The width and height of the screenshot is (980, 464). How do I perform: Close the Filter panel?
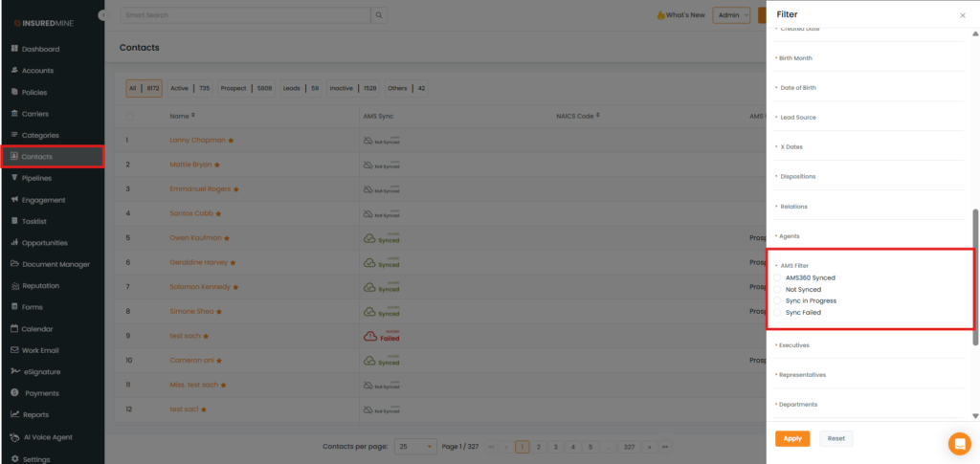tap(962, 15)
